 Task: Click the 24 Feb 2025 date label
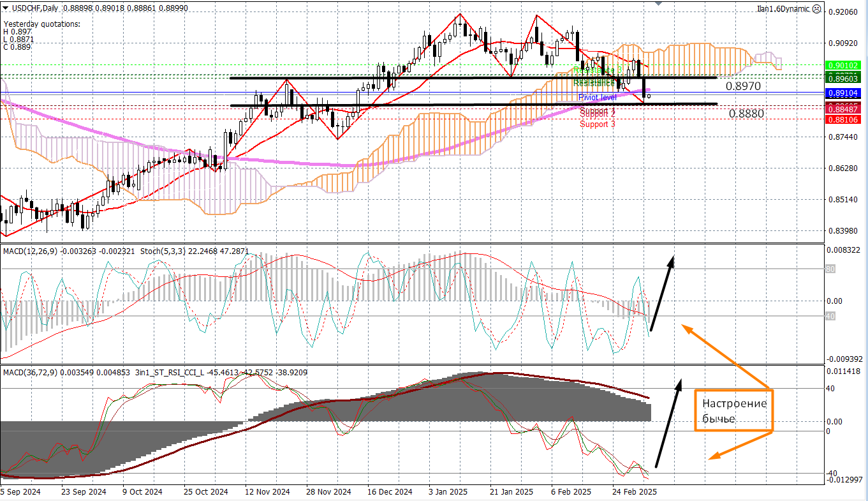point(635,492)
